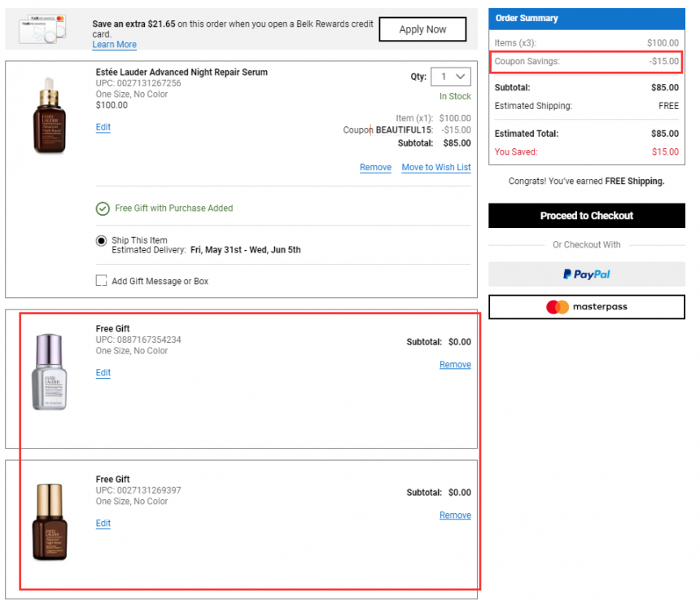Click the In Stock status text

[x=455, y=96]
